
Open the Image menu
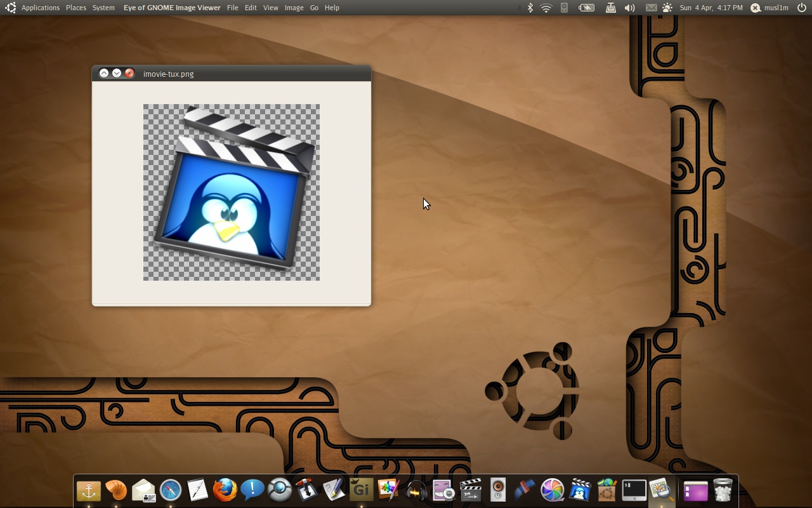coord(294,8)
